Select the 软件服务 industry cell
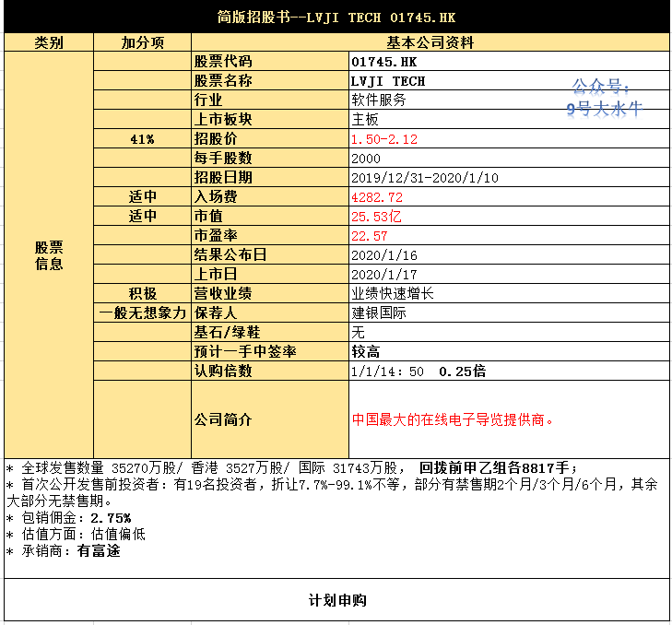The image size is (672, 625). pyautogui.click(x=509, y=100)
